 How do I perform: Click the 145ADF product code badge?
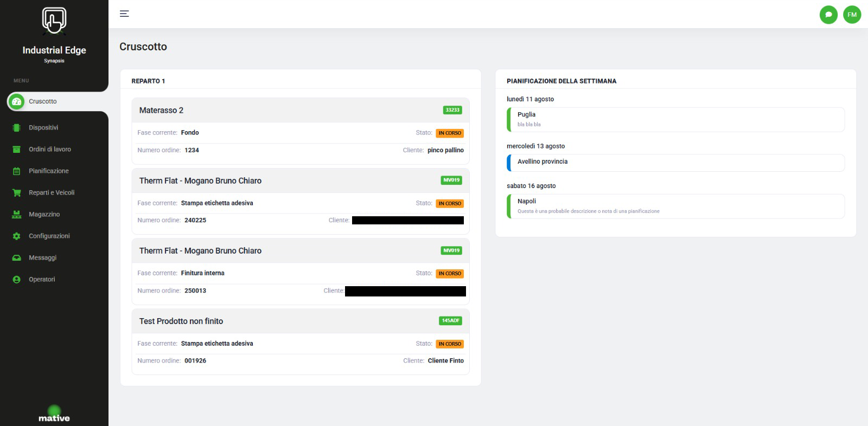tap(450, 321)
